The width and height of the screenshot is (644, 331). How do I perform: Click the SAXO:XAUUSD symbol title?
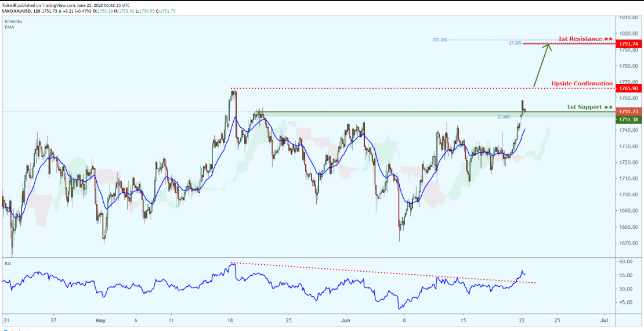click(x=16, y=11)
